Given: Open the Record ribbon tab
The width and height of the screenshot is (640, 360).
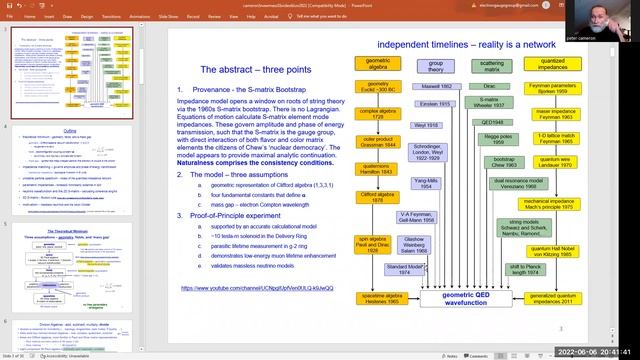Looking at the screenshot, I should pyautogui.click(x=193, y=17).
